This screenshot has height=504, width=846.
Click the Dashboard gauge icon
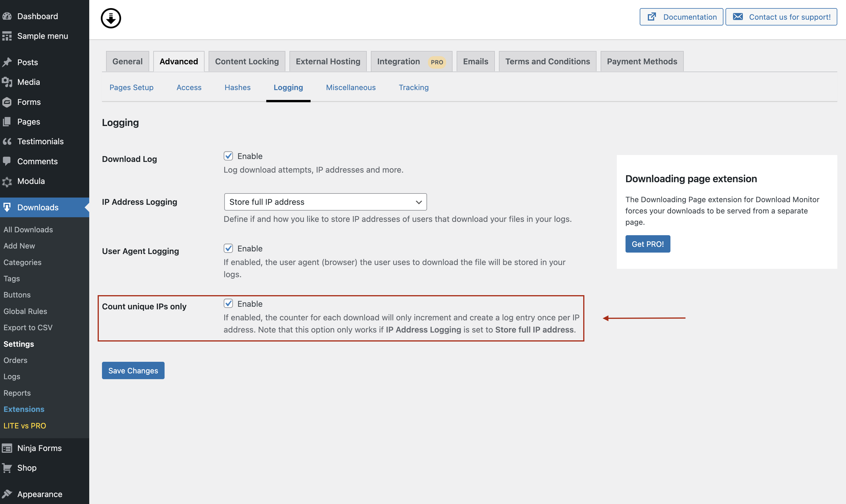point(7,16)
